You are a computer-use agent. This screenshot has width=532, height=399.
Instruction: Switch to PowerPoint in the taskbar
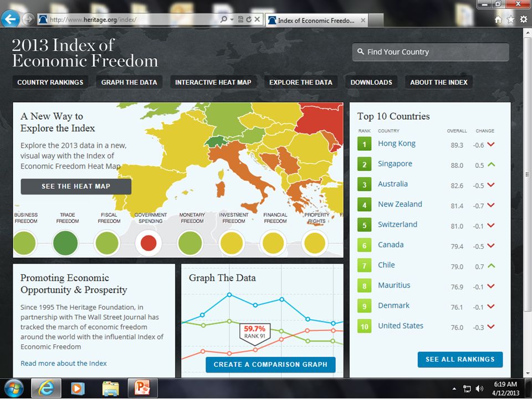tap(142, 388)
